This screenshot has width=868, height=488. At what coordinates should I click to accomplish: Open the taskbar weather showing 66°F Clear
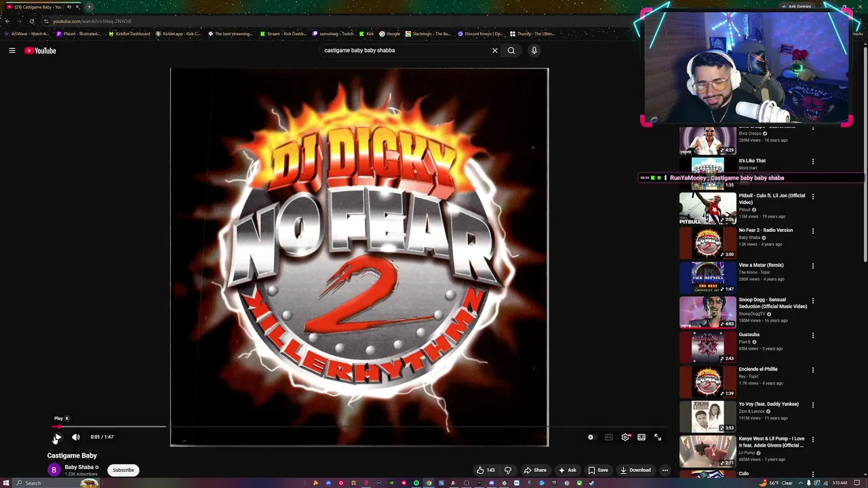776,483
